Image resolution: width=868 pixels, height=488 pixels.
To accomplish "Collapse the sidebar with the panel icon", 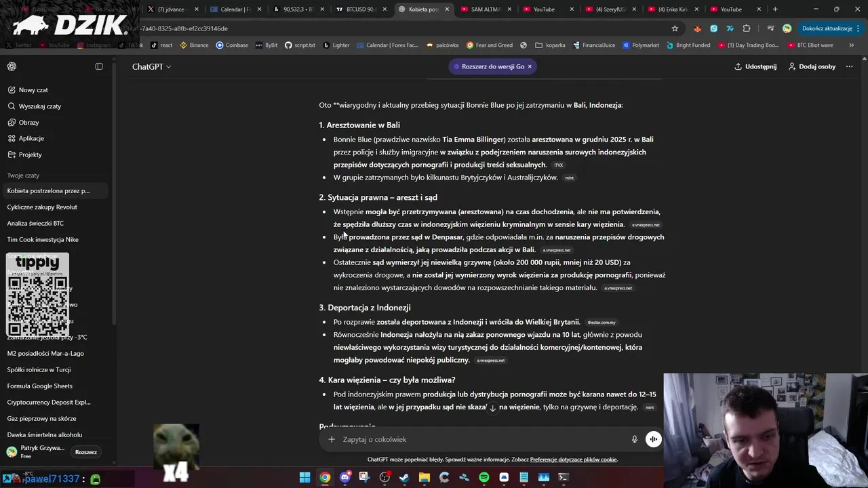I will (99, 66).
